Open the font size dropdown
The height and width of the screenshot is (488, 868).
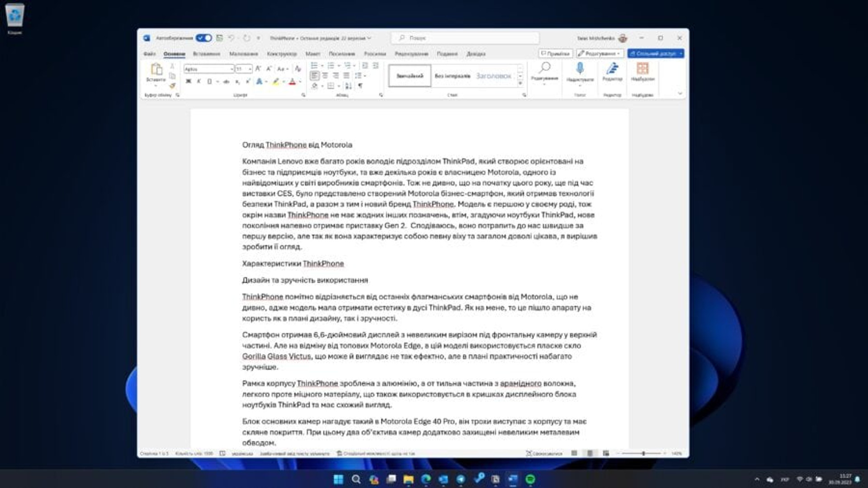(250, 69)
